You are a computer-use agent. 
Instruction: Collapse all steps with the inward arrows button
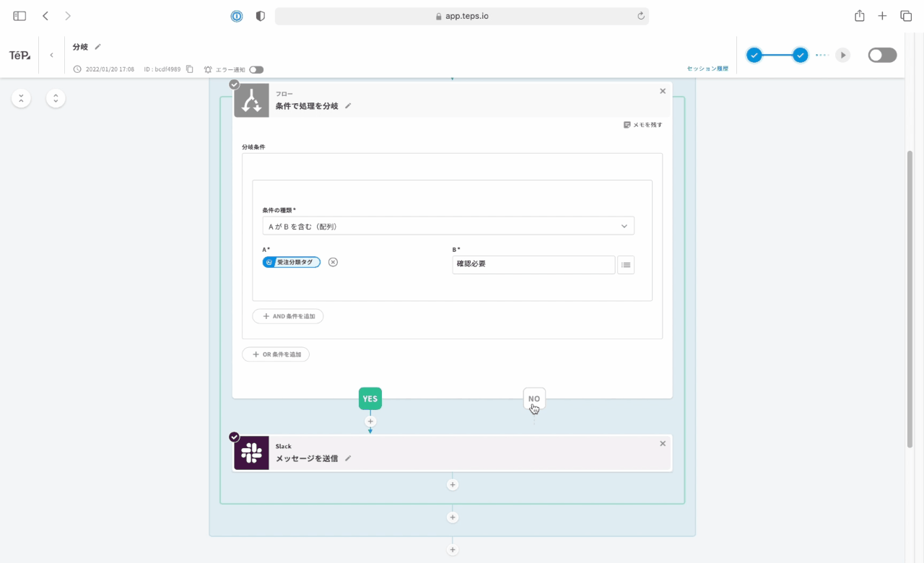21,98
